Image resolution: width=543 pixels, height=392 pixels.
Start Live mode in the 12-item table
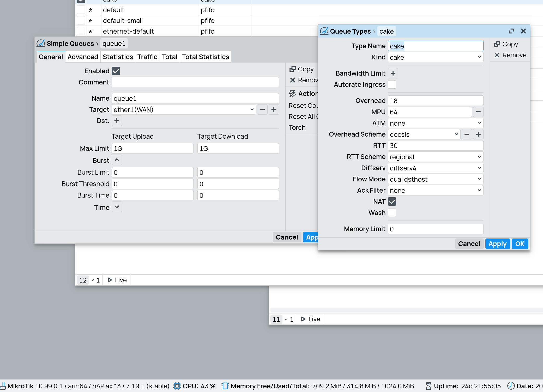(x=117, y=280)
